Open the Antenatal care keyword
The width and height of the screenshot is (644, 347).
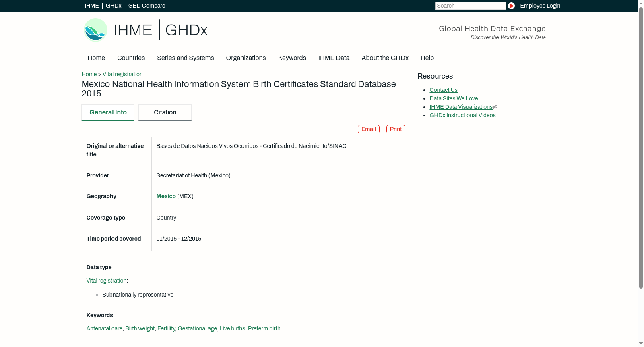(x=104, y=328)
